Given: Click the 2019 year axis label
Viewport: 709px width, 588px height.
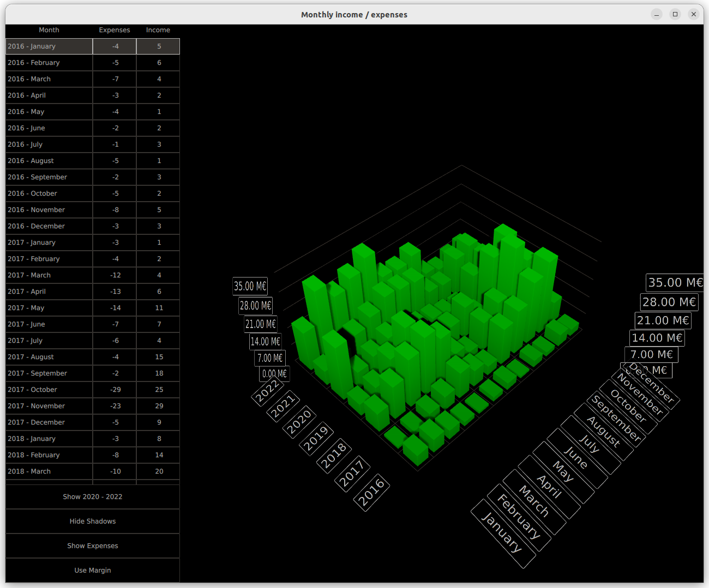Looking at the screenshot, I should click(316, 439).
